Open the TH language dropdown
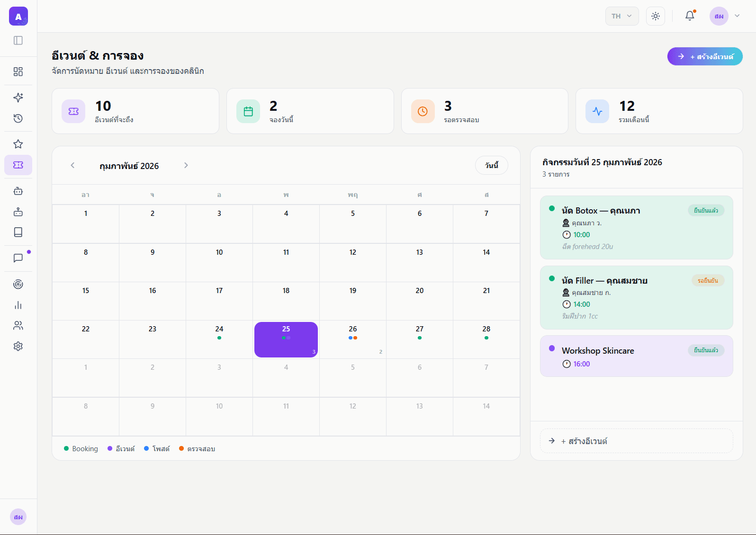The height and width of the screenshot is (535, 756). pos(621,16)
